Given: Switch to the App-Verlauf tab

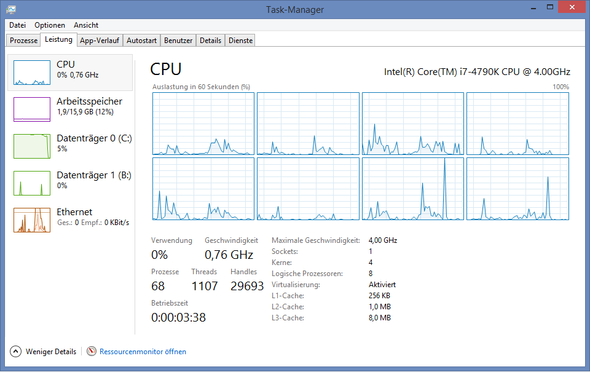Looking at the screenshot, I should point(99,40).
